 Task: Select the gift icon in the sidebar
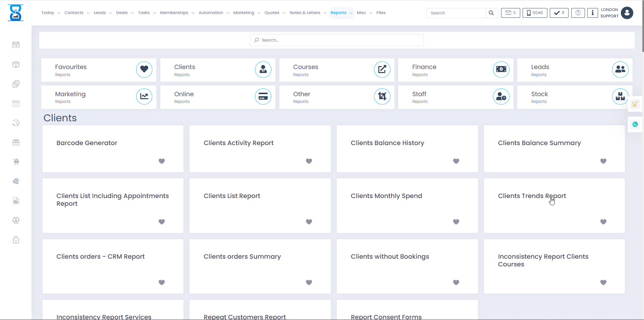16,142
